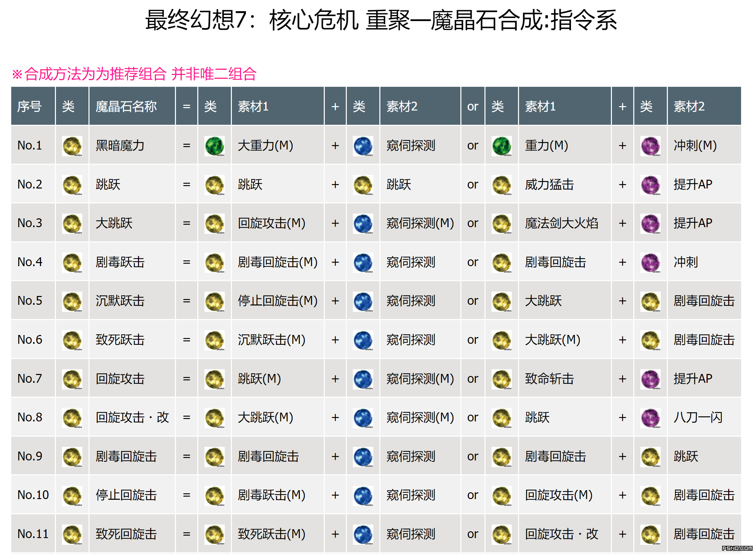The height and width of the screenshot is (554, 756).
Task: Click the 冲刺(M) cell
Action: (704, 145)
